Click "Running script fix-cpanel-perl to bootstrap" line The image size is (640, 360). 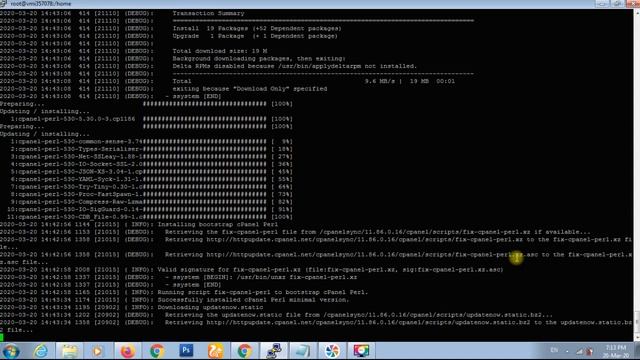(263, 292)
